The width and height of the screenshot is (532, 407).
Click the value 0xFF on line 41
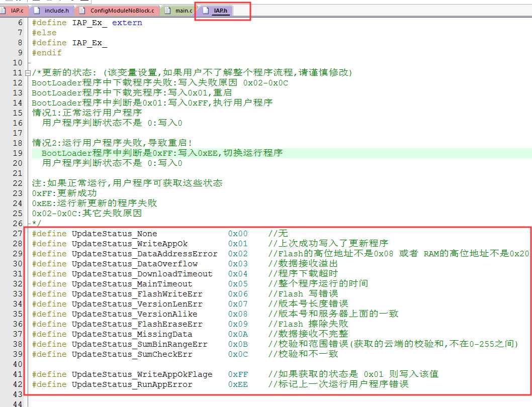(238, 374)
